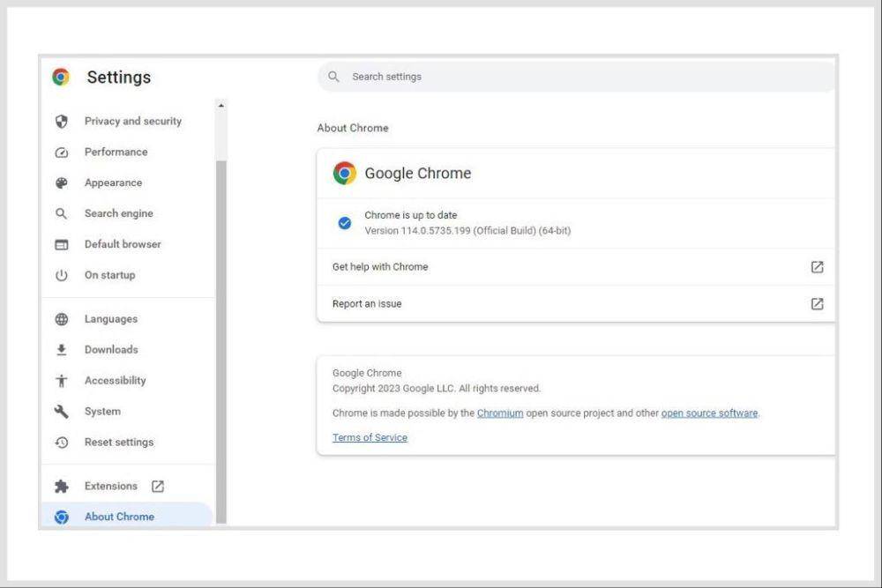Open the Chromium link

point(500,413)
